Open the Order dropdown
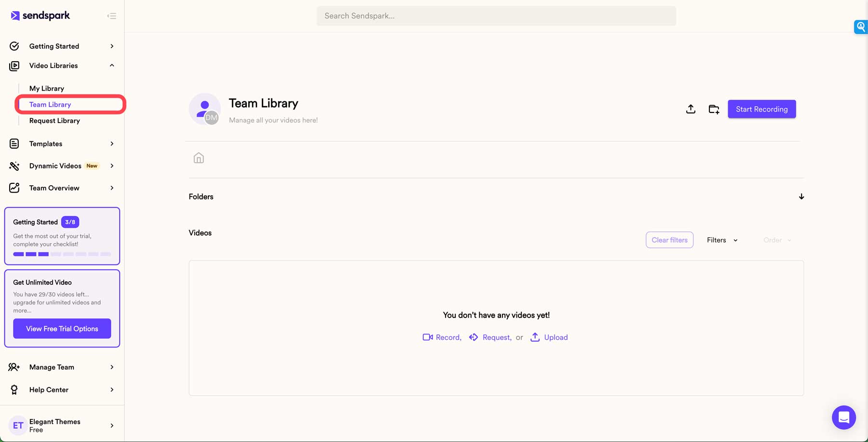Screen dimensions: 868x442 [x=776, y=240]
